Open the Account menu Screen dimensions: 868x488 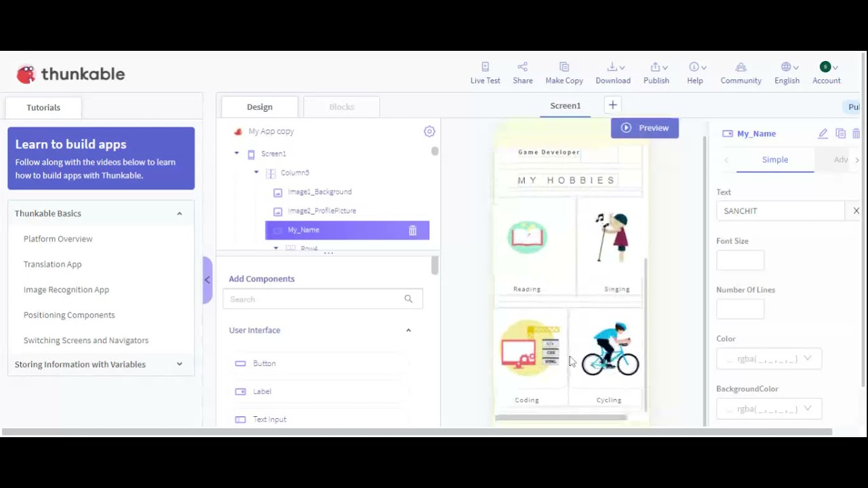point(827,73)
